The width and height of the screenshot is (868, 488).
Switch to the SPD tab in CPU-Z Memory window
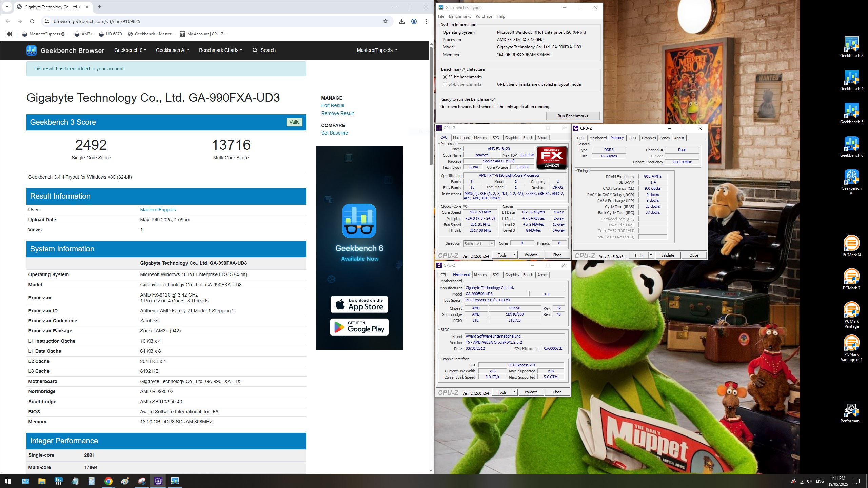pyautogui.click(x=632, y=138)
